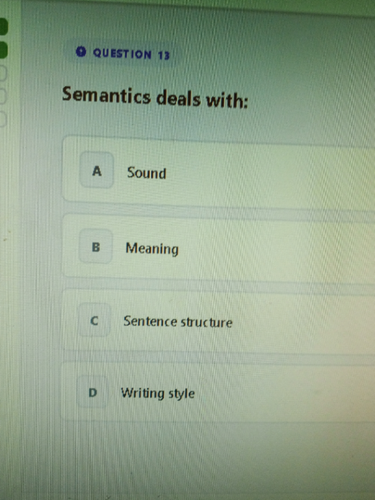
Task: Open the lower green completed question pill
Action: pyautogui.click(x=3, y=50)
